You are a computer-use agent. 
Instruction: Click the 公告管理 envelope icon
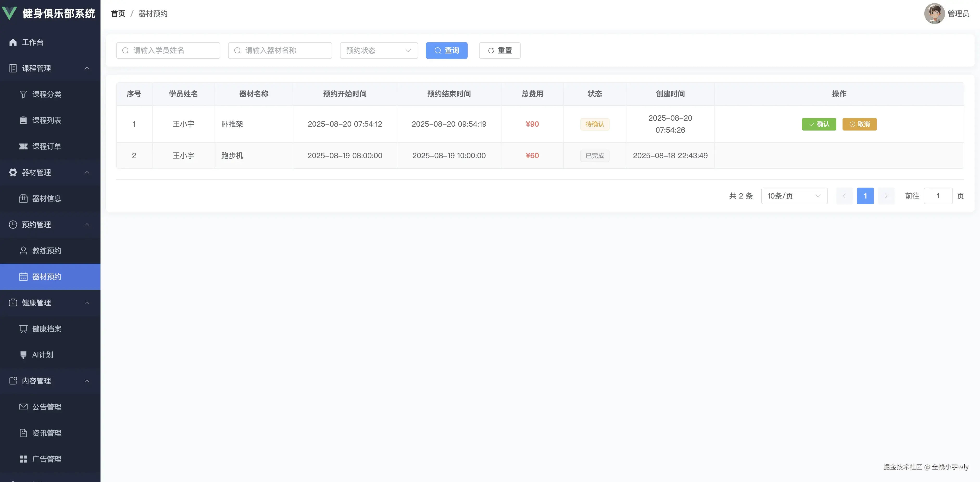23,407
